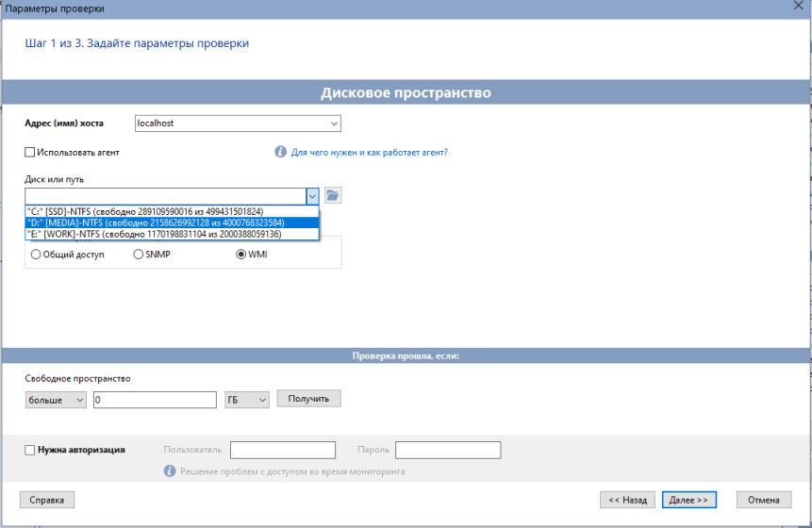Open the folder browse icon next to disk path

[x=333, y=196]
